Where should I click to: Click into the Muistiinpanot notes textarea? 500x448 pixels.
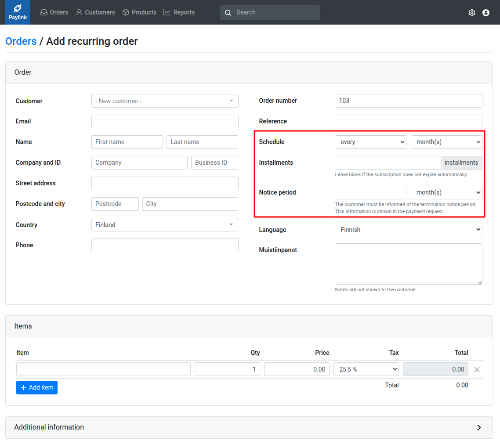pyautogui.click(x=408, y=264)
